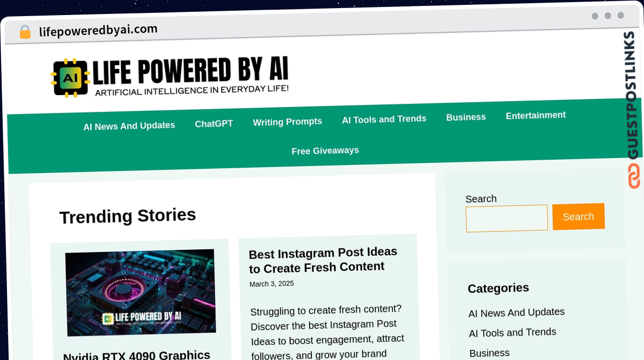Open AI News And Updates menu item
The height and width of the screenshot is (360, 644).
coord(129,126)
